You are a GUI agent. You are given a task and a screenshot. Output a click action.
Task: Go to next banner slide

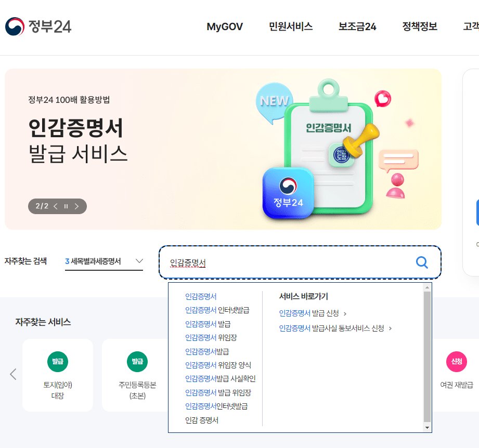click(76, 206)
